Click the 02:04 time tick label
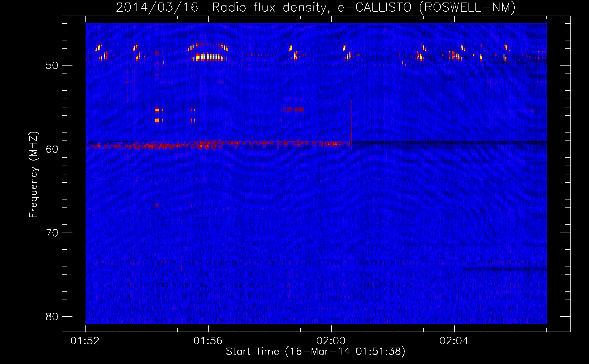589x364 pixels. coord(454,341)
